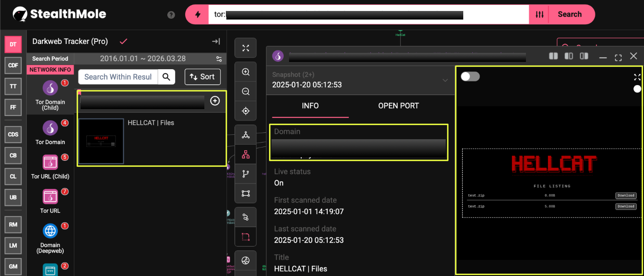
Task: Select the pink dashed selection box tool
Action: coord(245,237)
